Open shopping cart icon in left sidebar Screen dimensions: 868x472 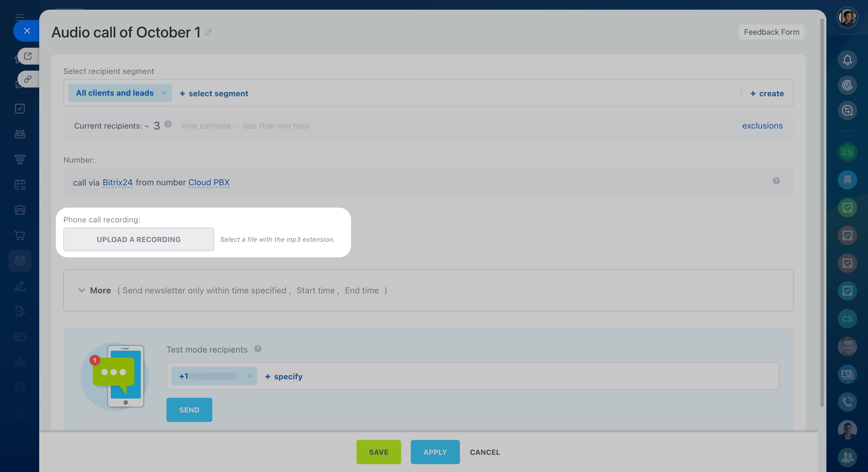tap(20, 235)
